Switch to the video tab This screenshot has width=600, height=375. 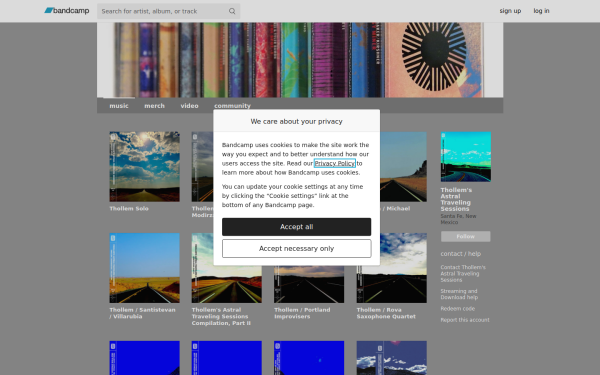[189, 106]
